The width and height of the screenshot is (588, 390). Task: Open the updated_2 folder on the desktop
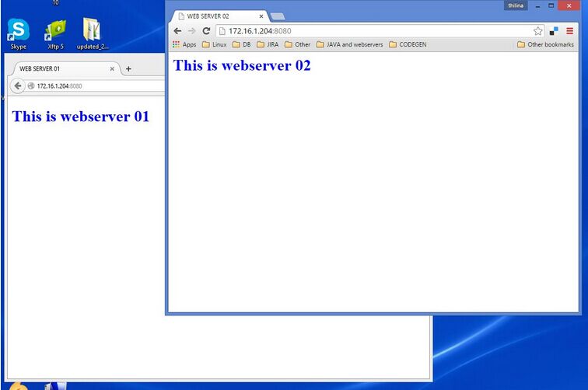pos(93,33)
